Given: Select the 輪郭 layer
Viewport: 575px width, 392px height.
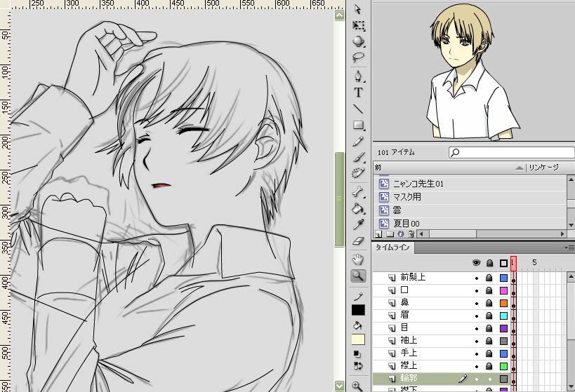Looking at the screenshot, I should (409, 378).
